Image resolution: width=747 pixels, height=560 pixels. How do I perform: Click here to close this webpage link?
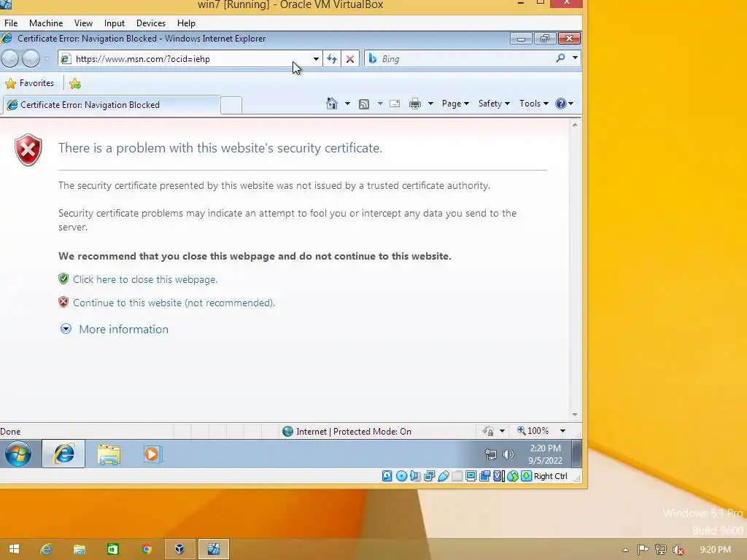click(145, 279)
